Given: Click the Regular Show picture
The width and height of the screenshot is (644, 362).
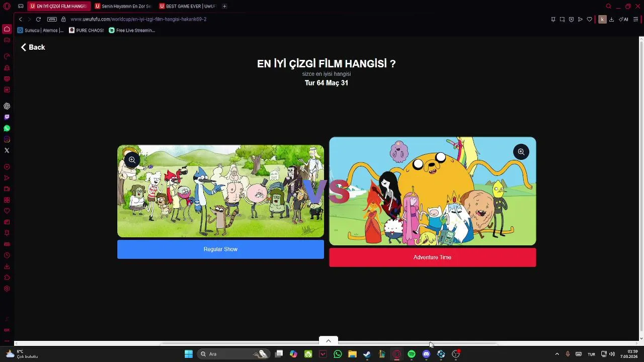Looking at the screenshot, I should (220, 191).
